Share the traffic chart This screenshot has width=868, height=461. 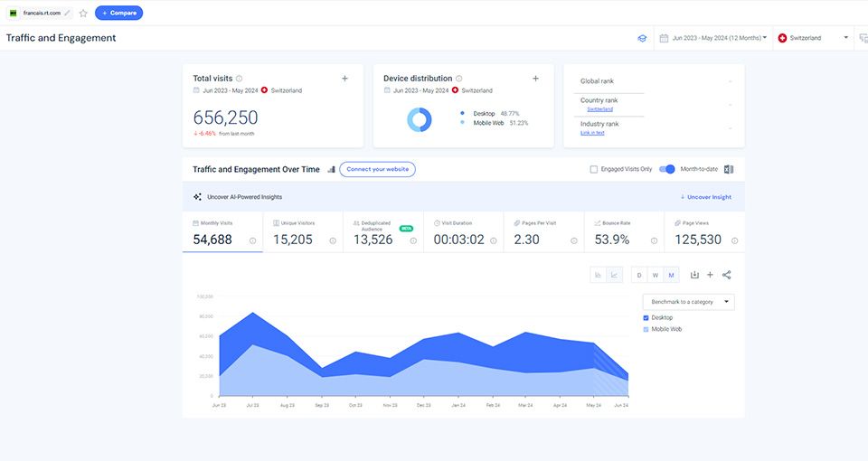(x=726, y=275)
